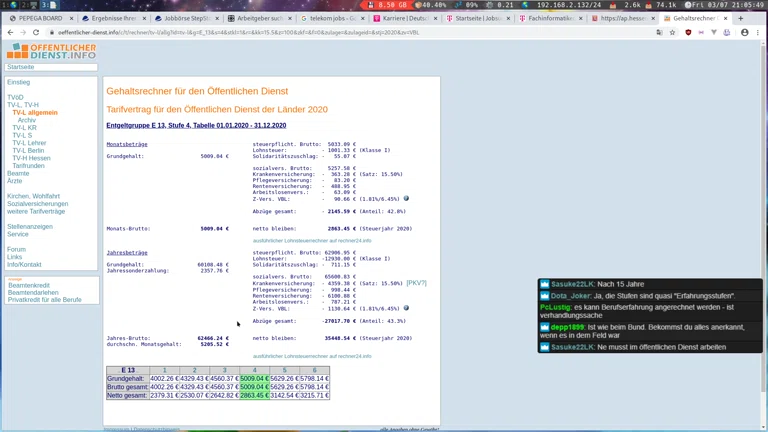Switch to the telekom jobs tab
This screenshot has width=768, height=432.
[x=330, y=18]
